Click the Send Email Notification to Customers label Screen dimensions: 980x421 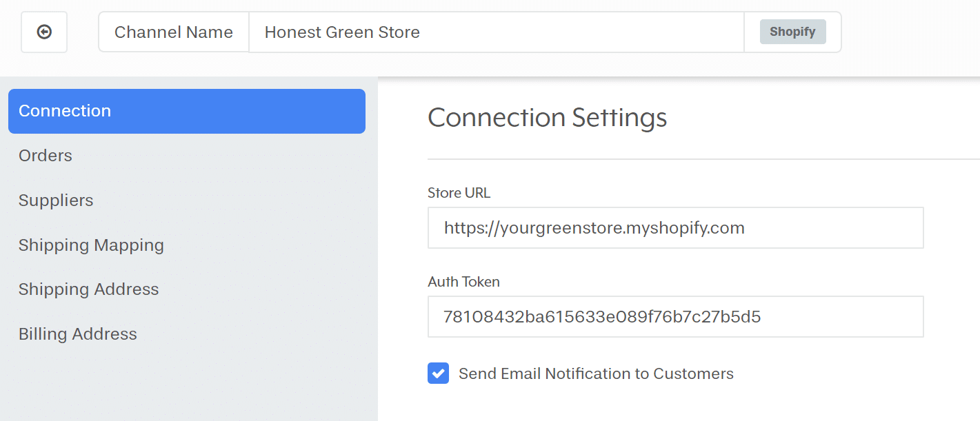(596, 374)
